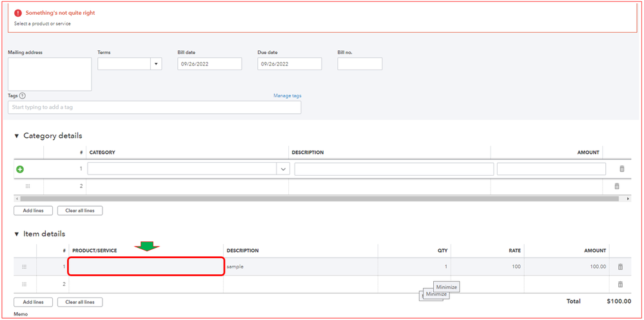Click the Terms input field
Viewport: 644px width, 320px height.
[x=124, y=64]
